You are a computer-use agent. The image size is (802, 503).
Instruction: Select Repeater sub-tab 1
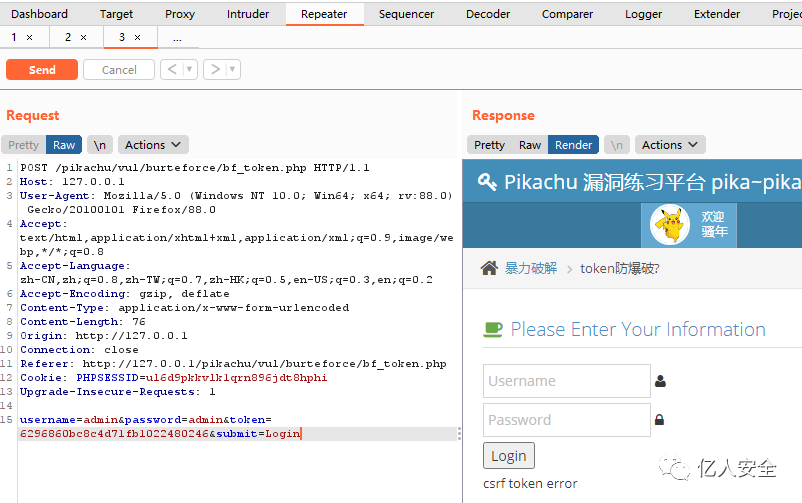tap(14, 37)
